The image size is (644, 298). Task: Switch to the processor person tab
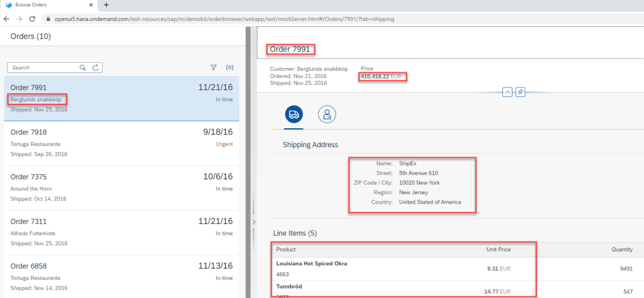point(327,114)
